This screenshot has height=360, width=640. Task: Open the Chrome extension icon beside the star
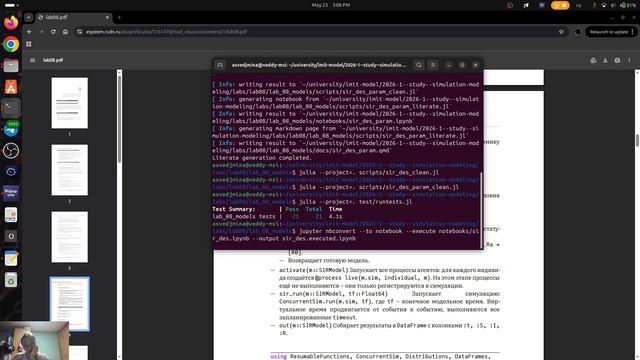(x=578, y=31)
